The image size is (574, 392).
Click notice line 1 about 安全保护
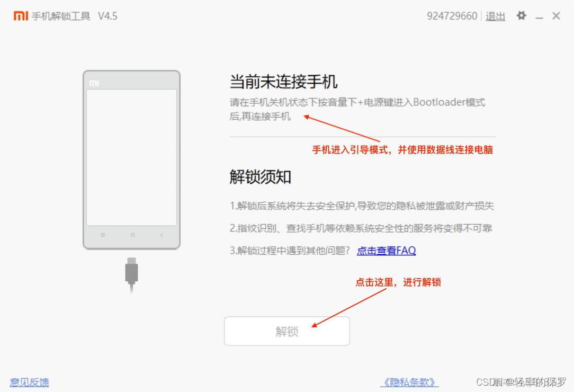point(362,206)
